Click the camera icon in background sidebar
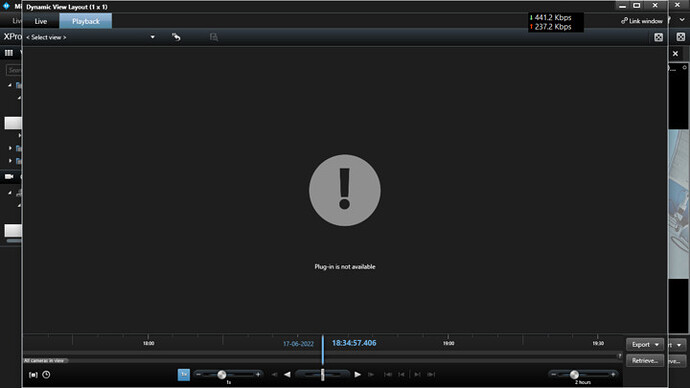Viewport: 690px width, 388px height. 9,176
